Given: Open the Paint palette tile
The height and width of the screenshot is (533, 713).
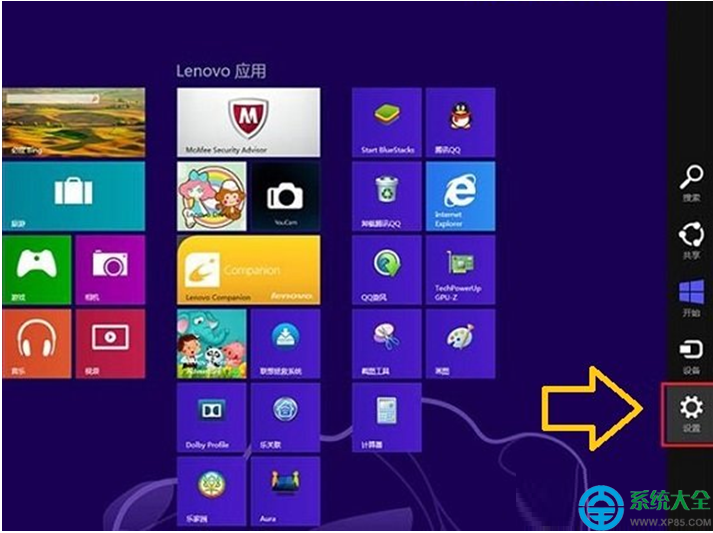Looking at the screenshot, I should (x=460, y=344).
